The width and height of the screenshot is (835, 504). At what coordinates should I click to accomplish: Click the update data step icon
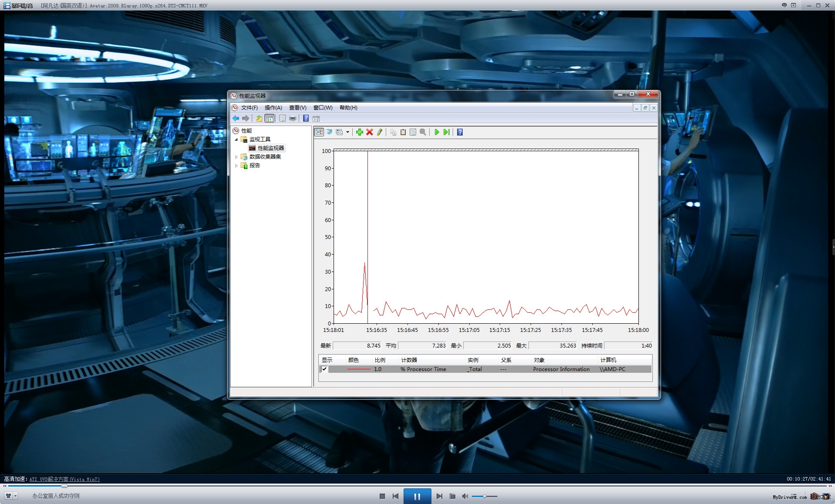pos(447,132)
